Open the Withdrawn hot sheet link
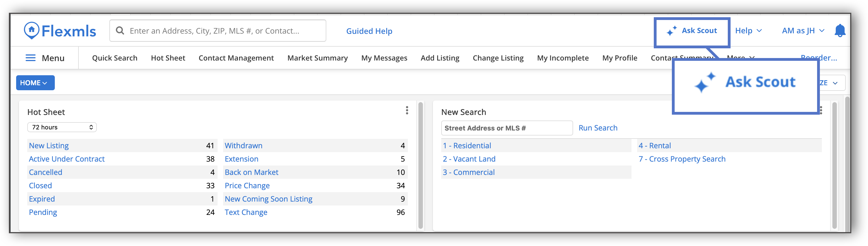The width and height of the screenshot is (868, 246). point(243,145)
